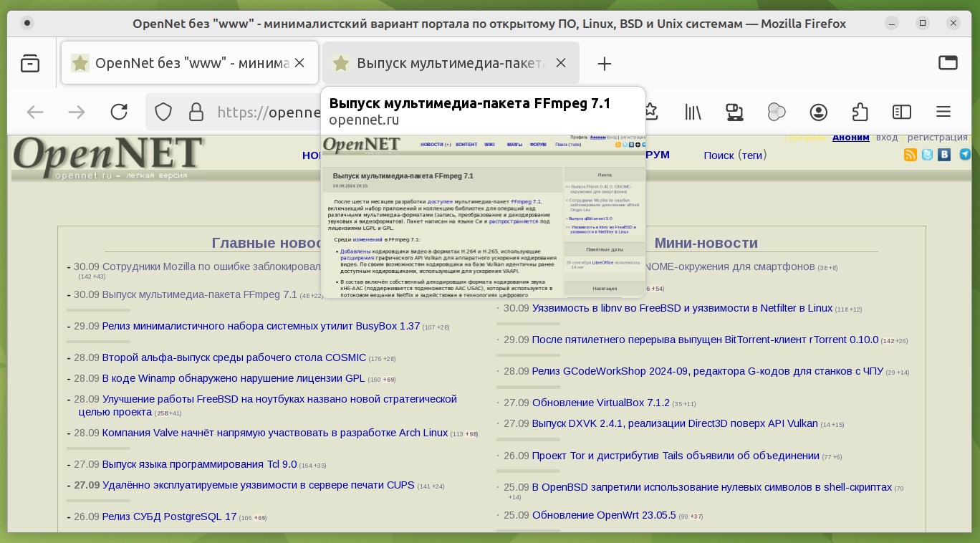Open the Library bookmarks and history icon

(x=693, y=112)
